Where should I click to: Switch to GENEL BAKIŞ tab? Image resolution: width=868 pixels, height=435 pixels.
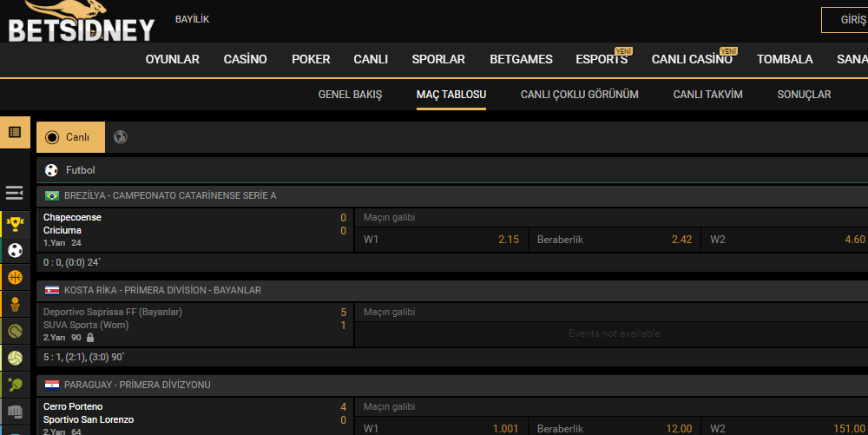tap(350, 95)
